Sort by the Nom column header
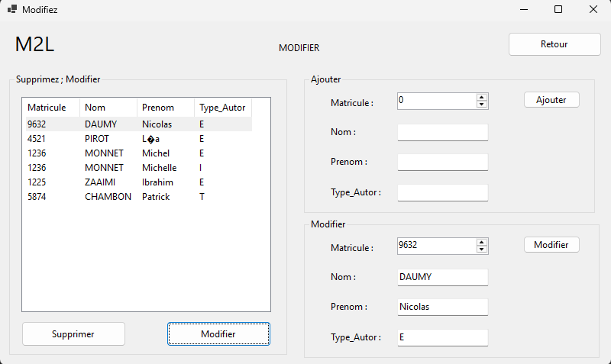The width and height of the screenshot is (611, 364). [108, 108]
